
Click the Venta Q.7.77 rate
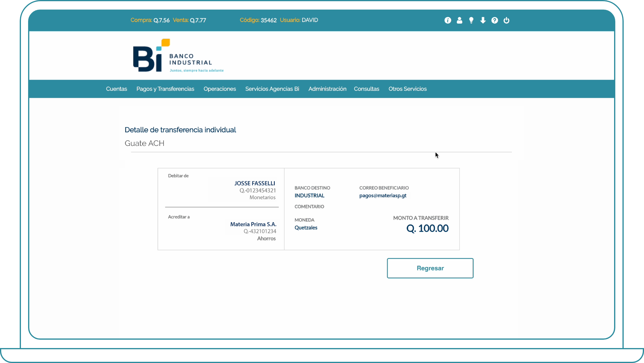pyautogui.click(x=190, y=20)
